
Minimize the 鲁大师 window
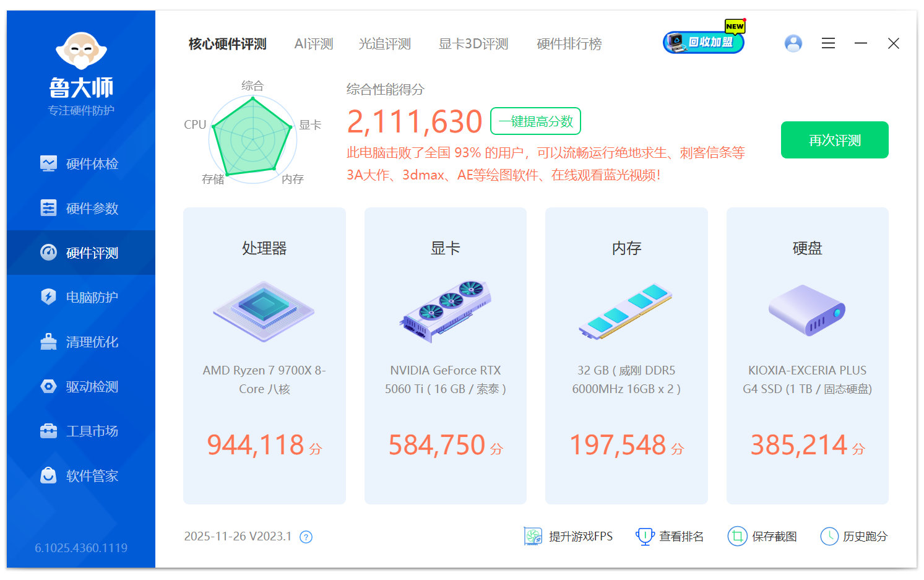(861, 43)
